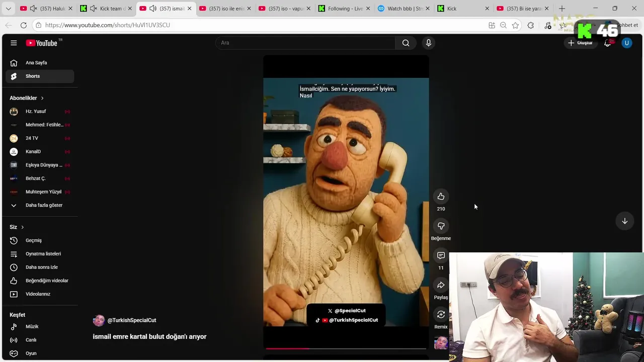
Task: Click the search magnifier button
Action: coord(406,43)
